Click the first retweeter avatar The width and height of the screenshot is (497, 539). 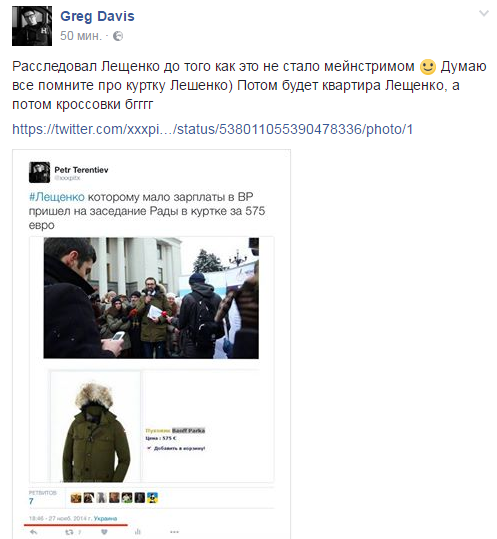pos(76,497)
